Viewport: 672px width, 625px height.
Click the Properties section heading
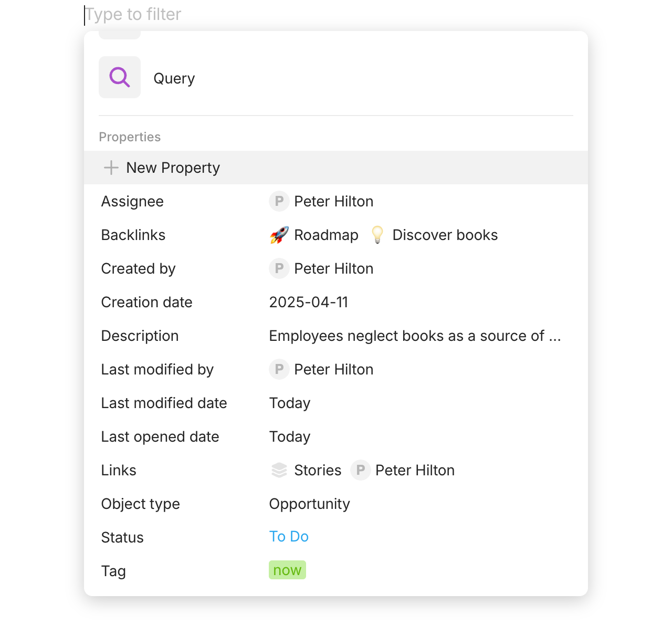coord(130,137)
